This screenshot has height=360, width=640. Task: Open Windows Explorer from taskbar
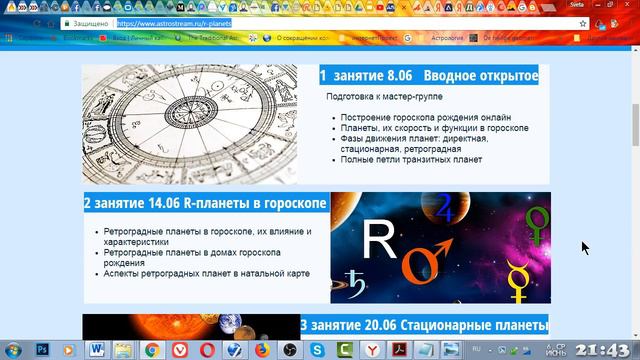coord(124,350)
